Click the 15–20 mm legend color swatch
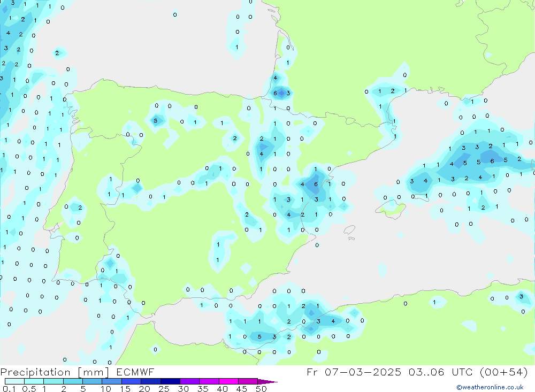 (x=132, y=381)
